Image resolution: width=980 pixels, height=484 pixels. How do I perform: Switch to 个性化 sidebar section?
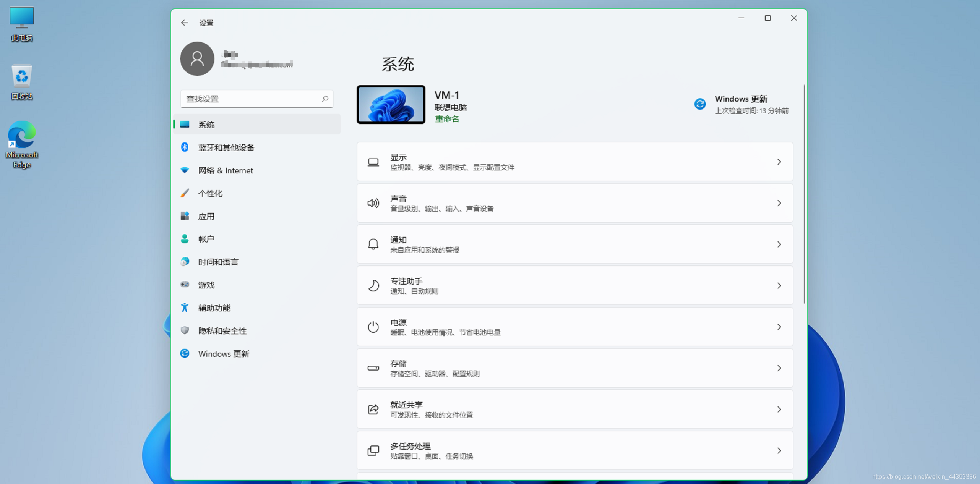coord(210,193)
